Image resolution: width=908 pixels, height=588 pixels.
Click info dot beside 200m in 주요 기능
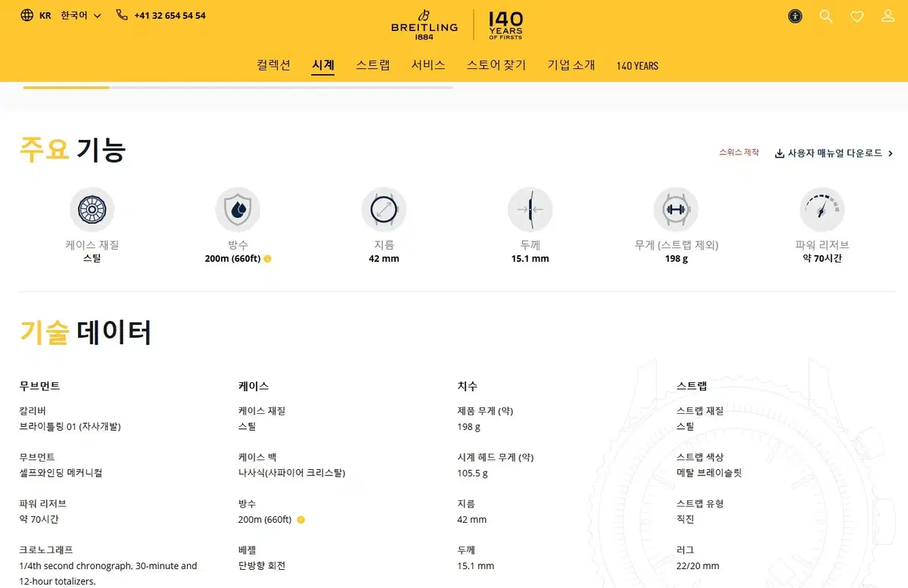(268, 259)
